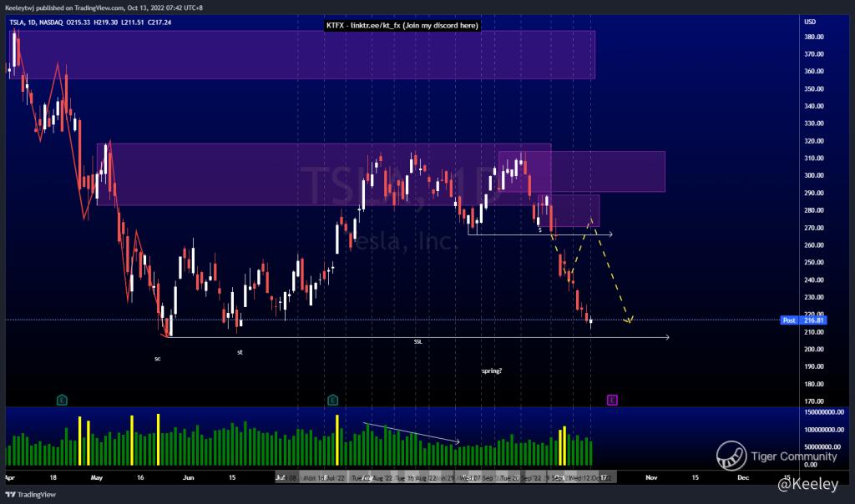Open the KTFX linktr.ee discord banner link

tap(402, 26)
